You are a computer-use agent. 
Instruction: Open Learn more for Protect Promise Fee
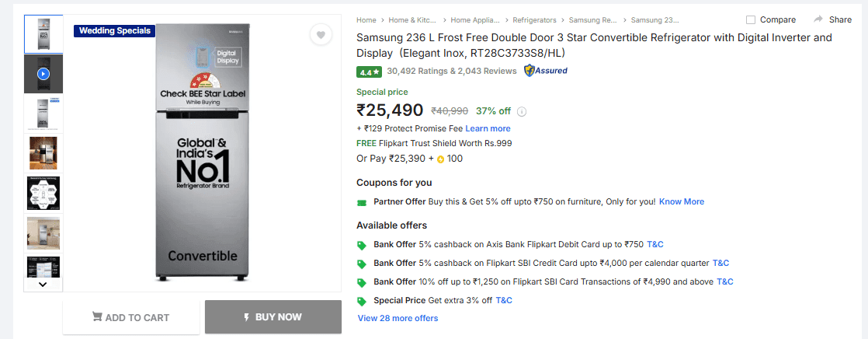click(x=488, y=128)
